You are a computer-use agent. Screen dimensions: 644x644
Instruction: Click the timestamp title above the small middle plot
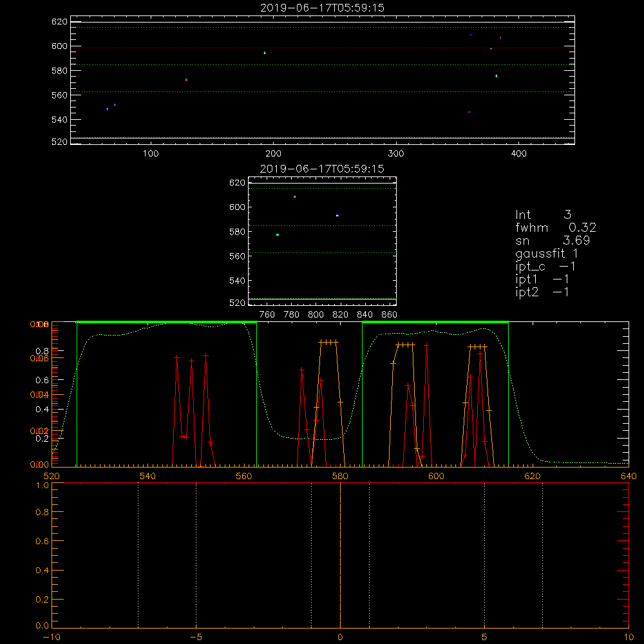[x=322, y=169]
